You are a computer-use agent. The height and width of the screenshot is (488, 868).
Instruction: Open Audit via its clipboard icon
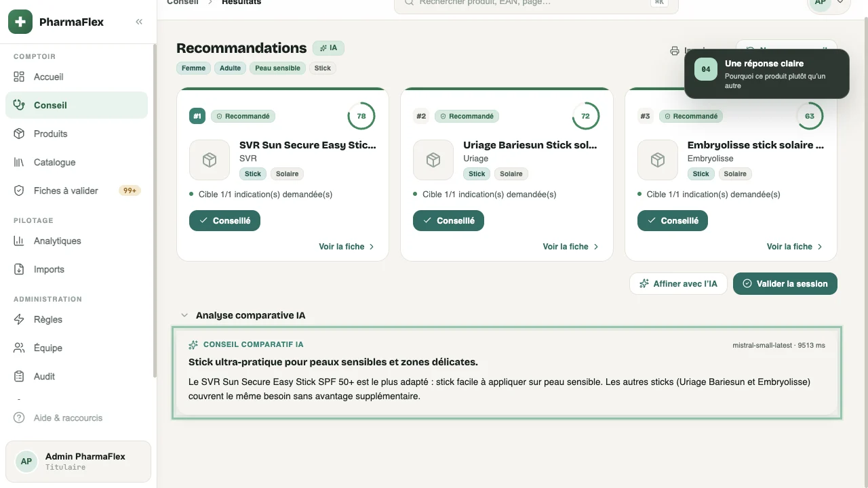pyautogui.click(x=19, y=376)
